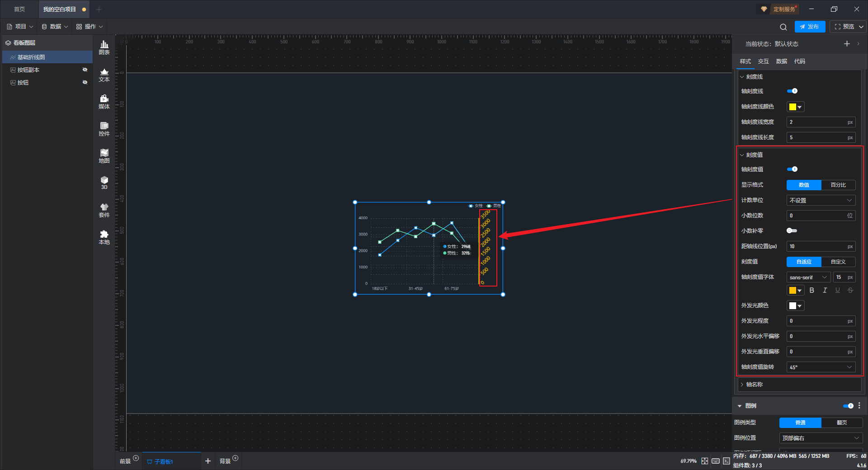Open a new tab with plus icon
Image resolution: width=868 pixels, height=470 pixels.
pyautogui.click(x=99, y=9)
